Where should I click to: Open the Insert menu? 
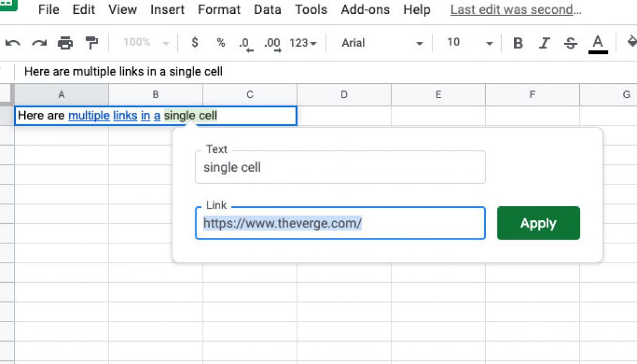[x=167, y=9]
